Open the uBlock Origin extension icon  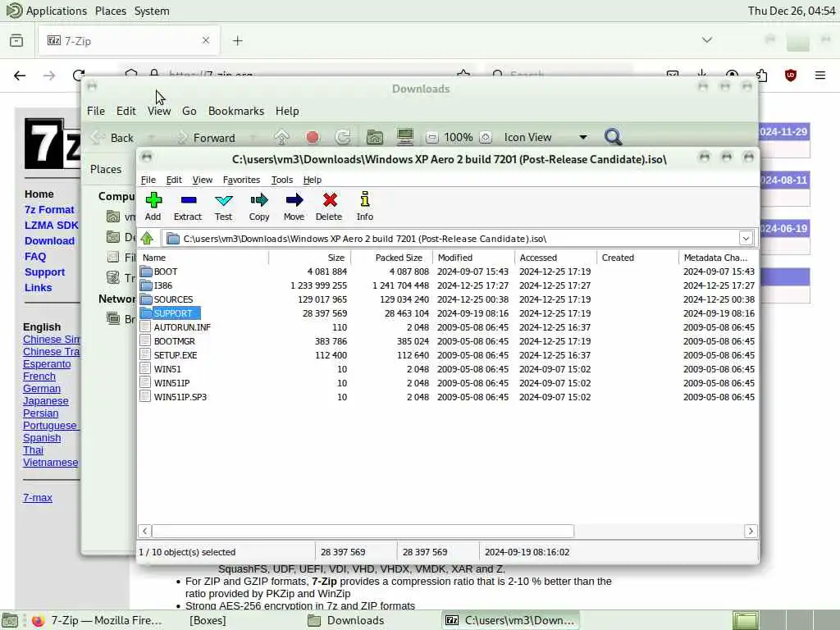pos(790,75)
